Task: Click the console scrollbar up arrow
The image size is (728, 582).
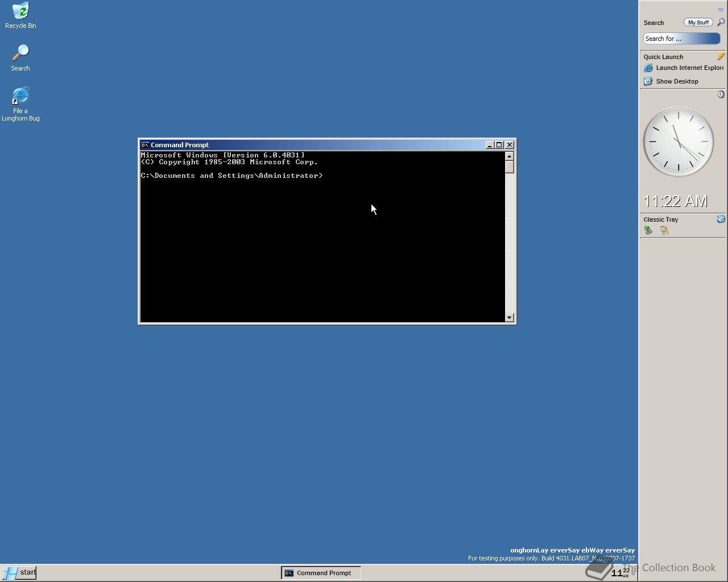Action: pos(510,156)
